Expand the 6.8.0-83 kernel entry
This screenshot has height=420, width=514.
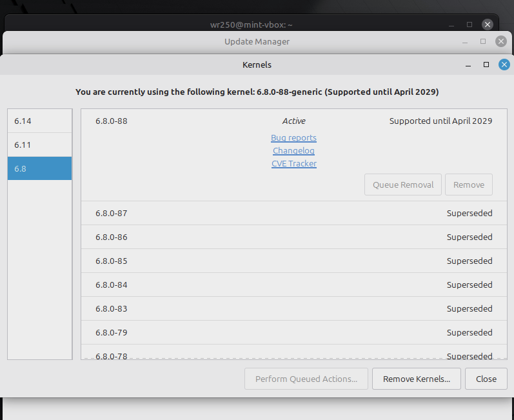pyautogui.click(x=293, y=309)
